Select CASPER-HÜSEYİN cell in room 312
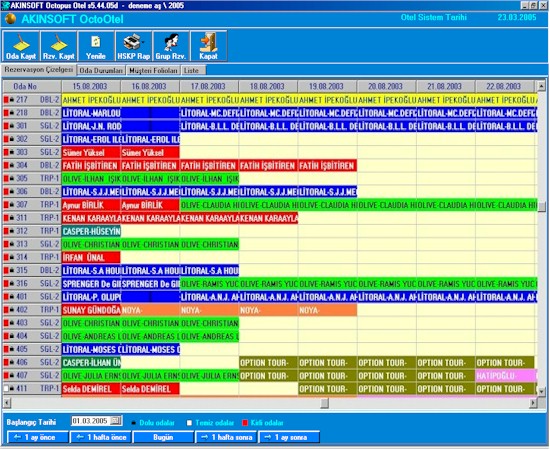The height and width of the screenshot is (450, 550). click(91, 231)
